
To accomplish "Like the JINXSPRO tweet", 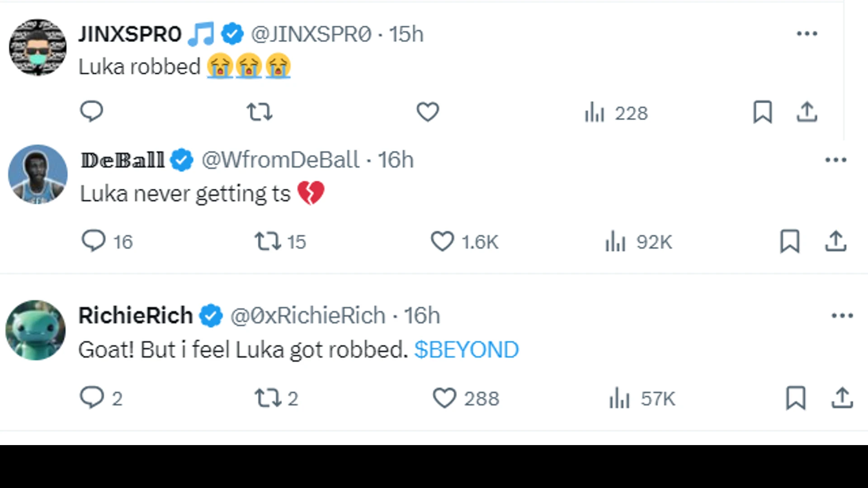I will pos(428,112).
